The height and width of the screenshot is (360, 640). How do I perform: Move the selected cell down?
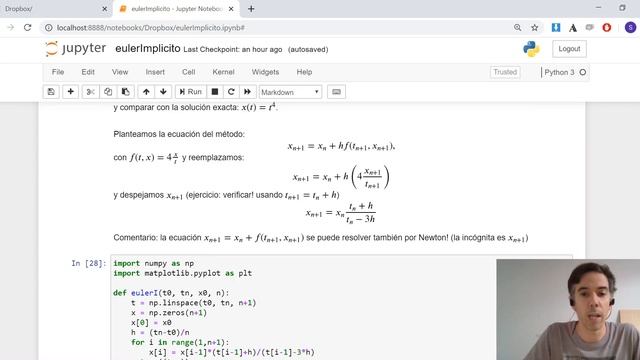click(163, 92)
